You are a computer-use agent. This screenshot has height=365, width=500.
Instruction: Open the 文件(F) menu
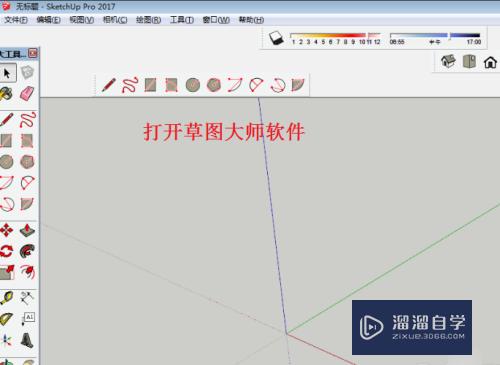16,20
